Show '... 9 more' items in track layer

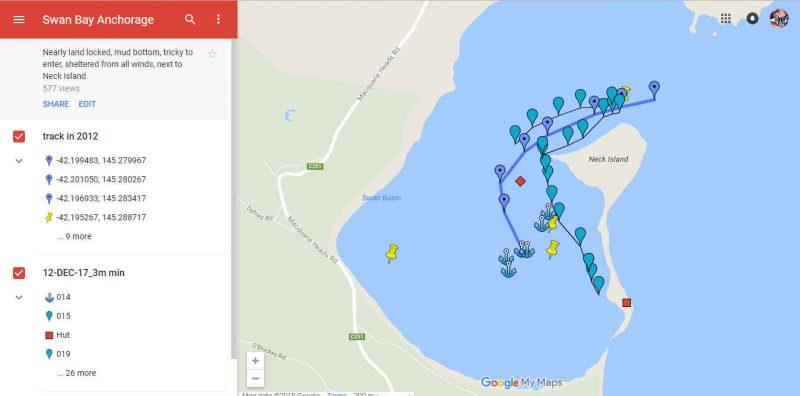point(74,236)
